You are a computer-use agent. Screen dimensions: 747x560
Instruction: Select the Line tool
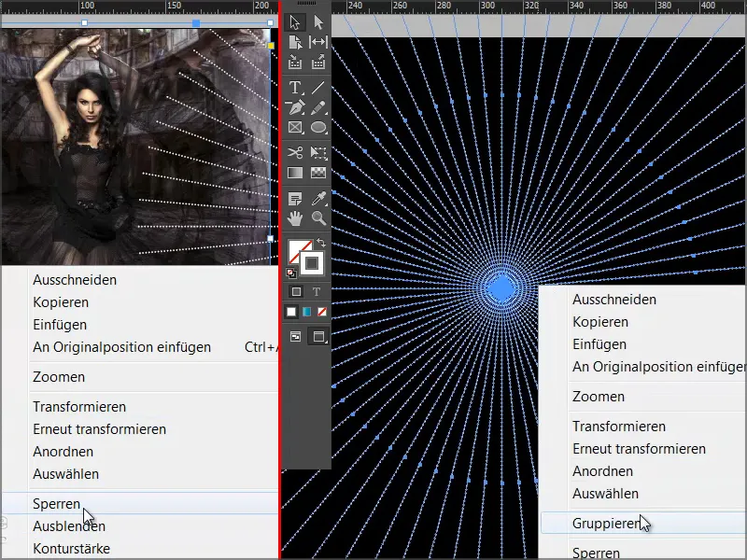pos(318,88)
